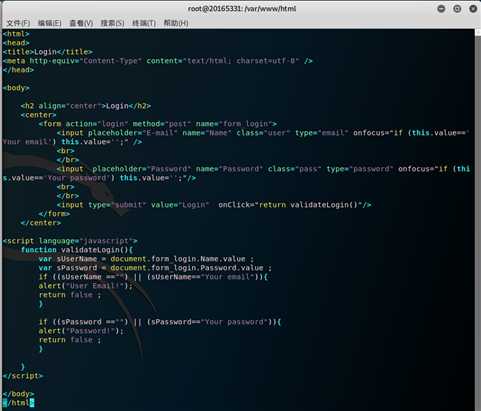Click the window title root@20165331: /var/www/html
The image size is (481, 411).
[x=242, y=9]
